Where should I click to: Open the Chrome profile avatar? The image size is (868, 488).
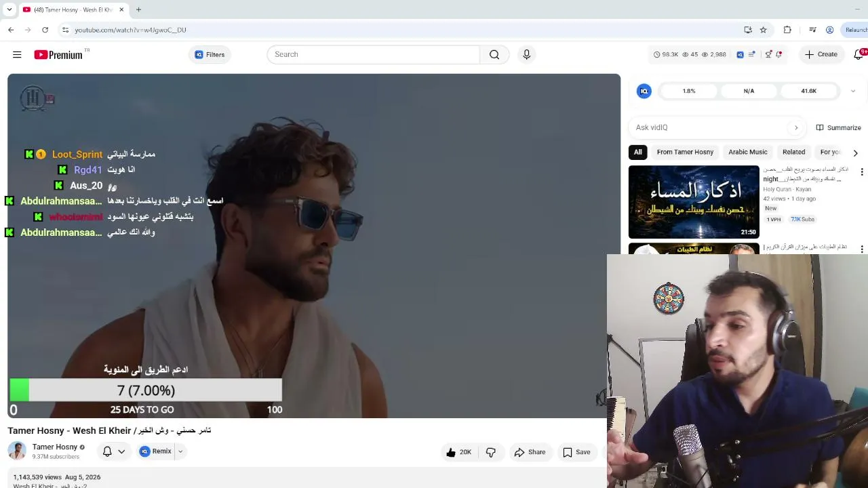click(829, 30)
